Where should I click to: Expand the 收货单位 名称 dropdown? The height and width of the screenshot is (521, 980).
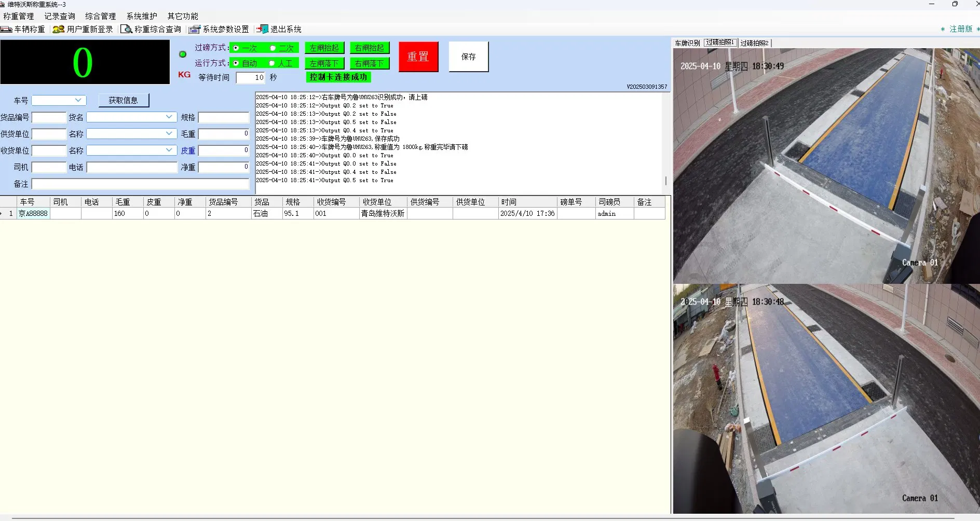tap(169, 150)
